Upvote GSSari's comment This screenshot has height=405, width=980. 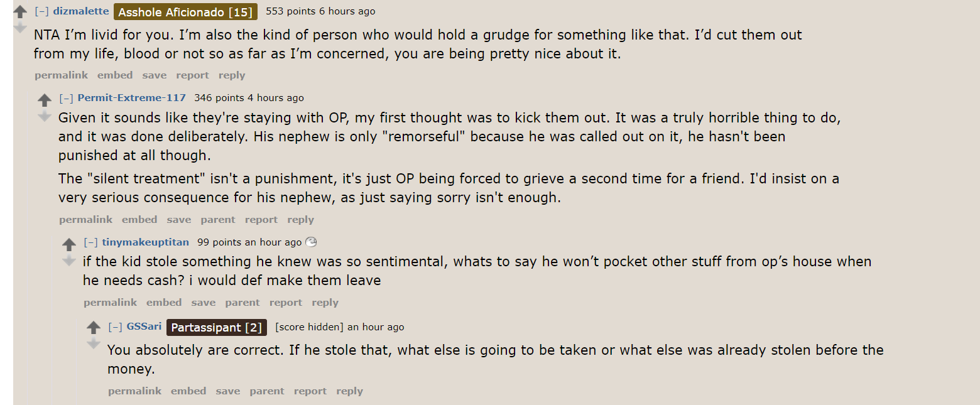pyautogui.click(x=94, y=327)
